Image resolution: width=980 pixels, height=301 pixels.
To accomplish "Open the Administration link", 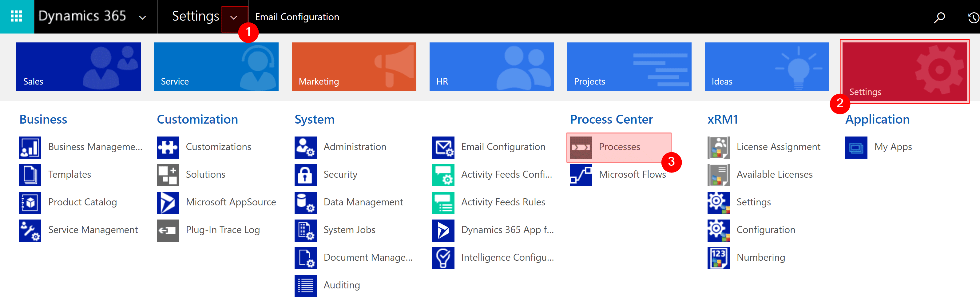I will pos(355,147).
